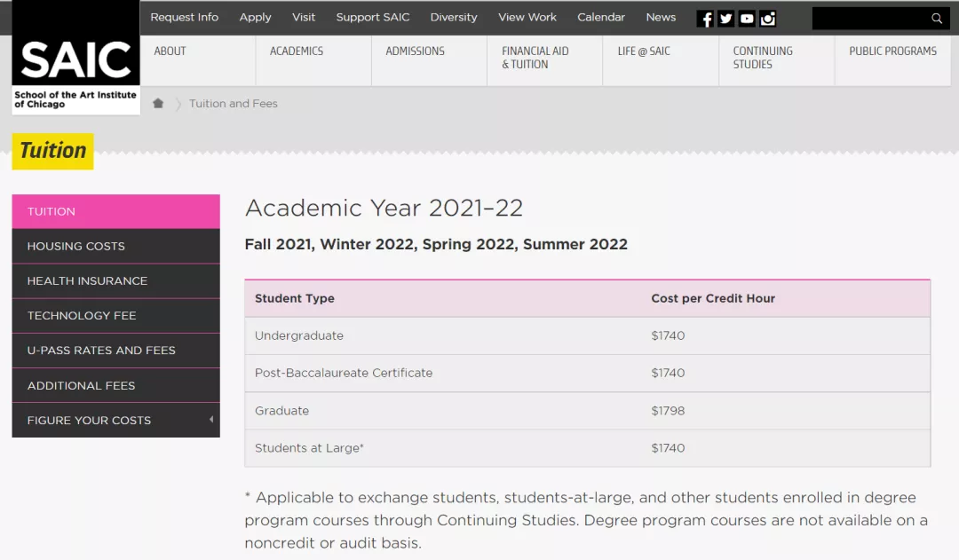Viewport: 959px width, 560px height.
Task: Click Students at Large row label
Action: pyautogui.click(x=309, y=448)
